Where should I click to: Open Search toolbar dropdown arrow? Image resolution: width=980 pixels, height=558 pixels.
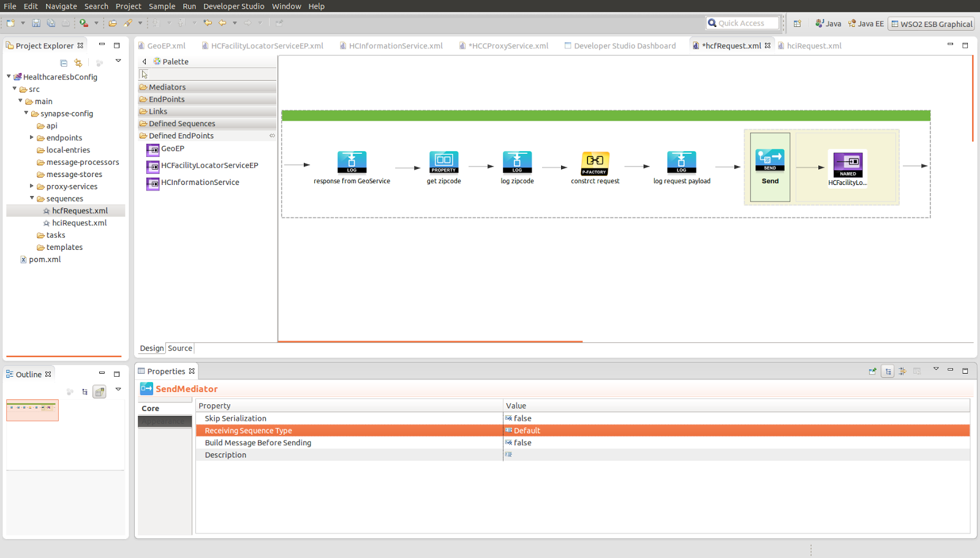(140, 23)
